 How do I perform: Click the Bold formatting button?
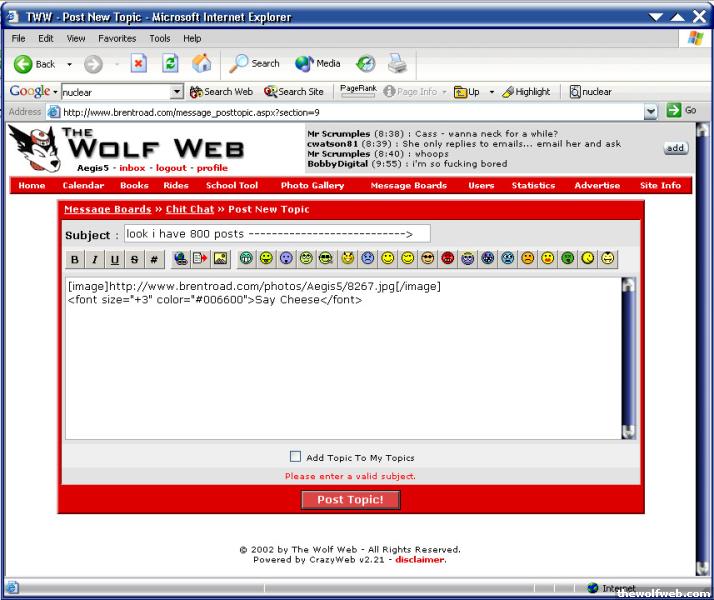tap(75, 259)
